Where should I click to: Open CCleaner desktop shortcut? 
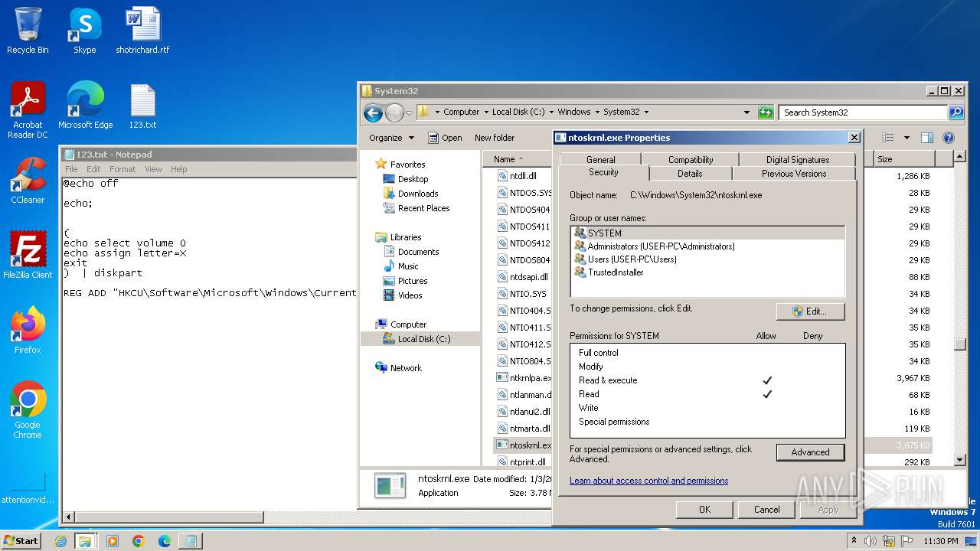28,181
